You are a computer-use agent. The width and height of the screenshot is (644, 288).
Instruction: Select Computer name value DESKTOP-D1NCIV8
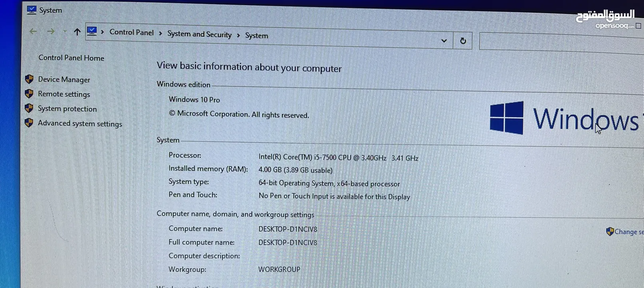288,229
